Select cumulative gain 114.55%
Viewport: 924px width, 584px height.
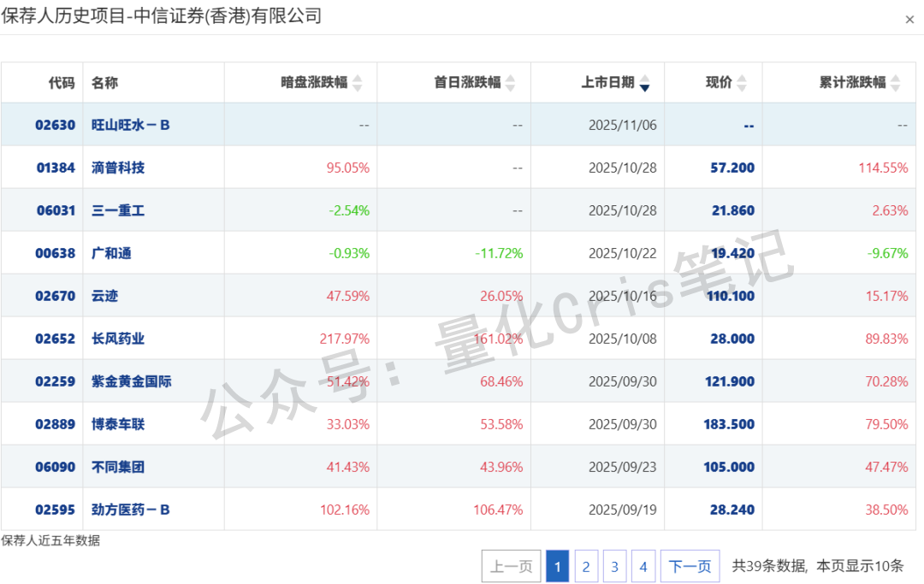coord(883,168)
